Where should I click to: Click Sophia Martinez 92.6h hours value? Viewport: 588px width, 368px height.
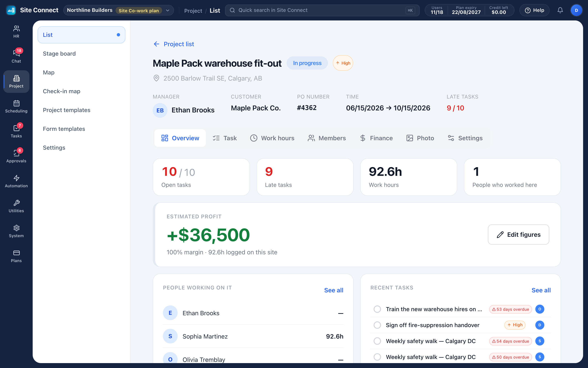pos(335,336)
